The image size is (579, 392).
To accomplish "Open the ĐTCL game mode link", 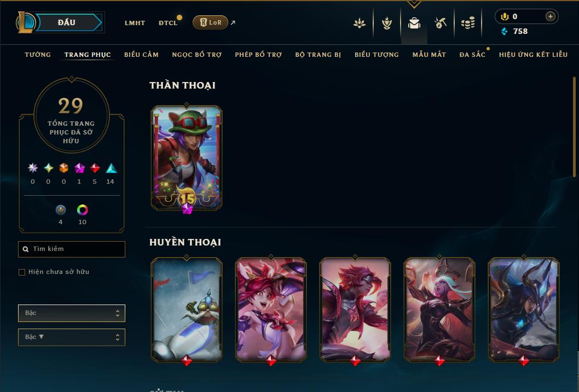I will coord(168,23).
